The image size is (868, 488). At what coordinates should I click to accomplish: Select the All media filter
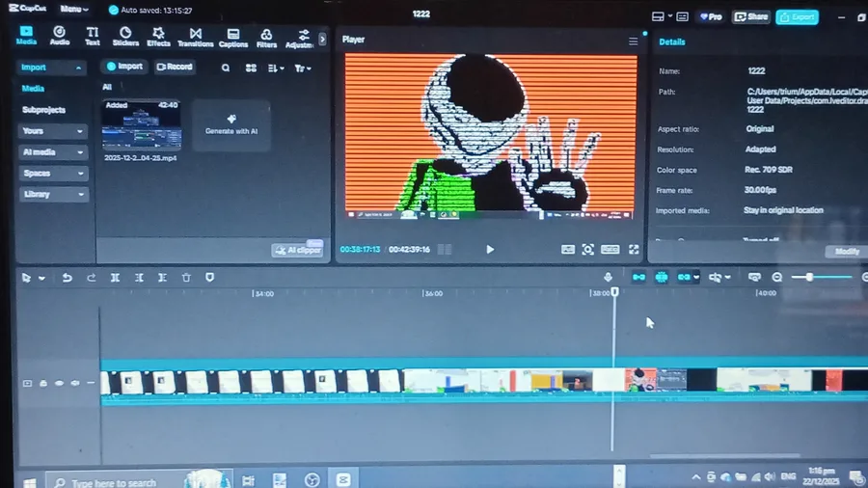point(107,87)
